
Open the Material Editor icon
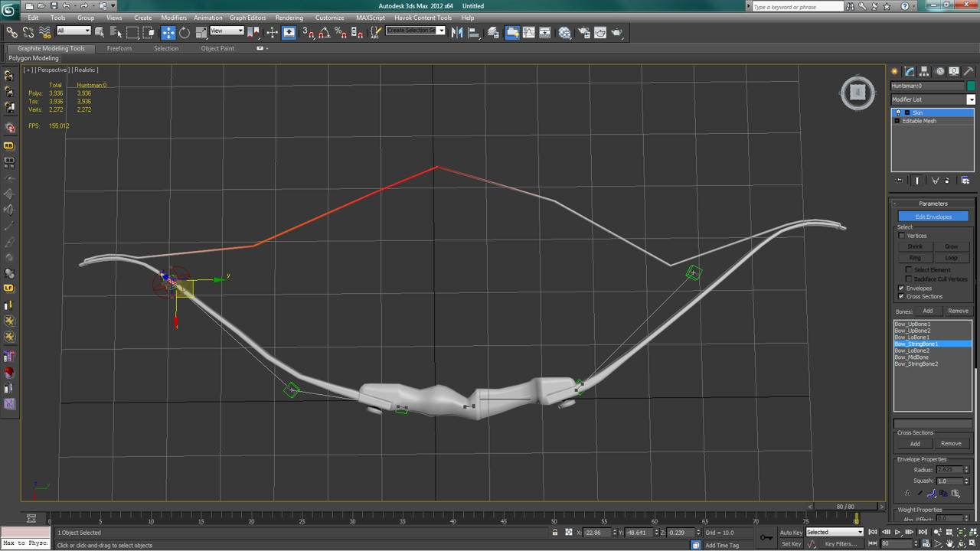(564, 32)
